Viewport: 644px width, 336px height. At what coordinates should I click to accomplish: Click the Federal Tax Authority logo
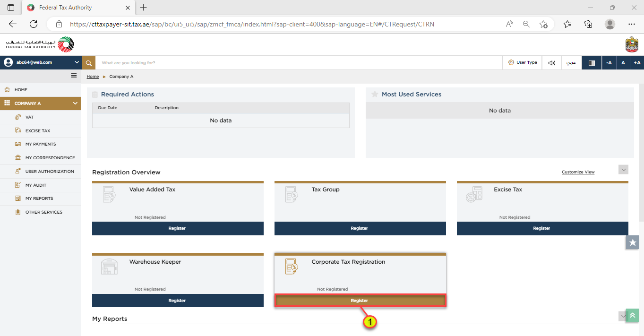[x=40, y=44]
